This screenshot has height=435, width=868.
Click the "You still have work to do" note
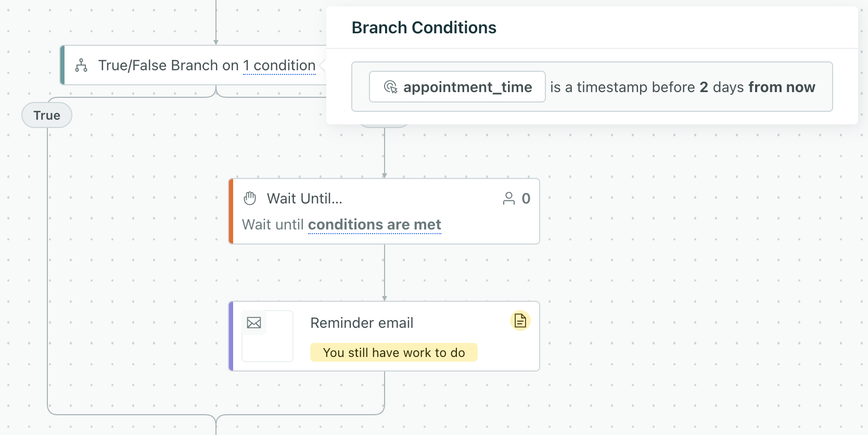click(x=393, y=352)
